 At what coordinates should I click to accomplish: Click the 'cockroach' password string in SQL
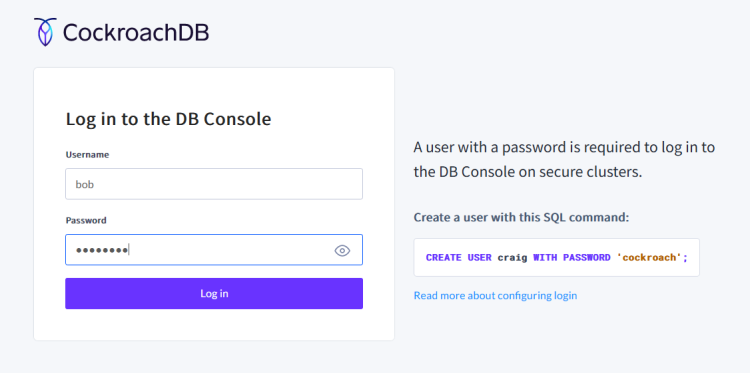tap(649, 257)
